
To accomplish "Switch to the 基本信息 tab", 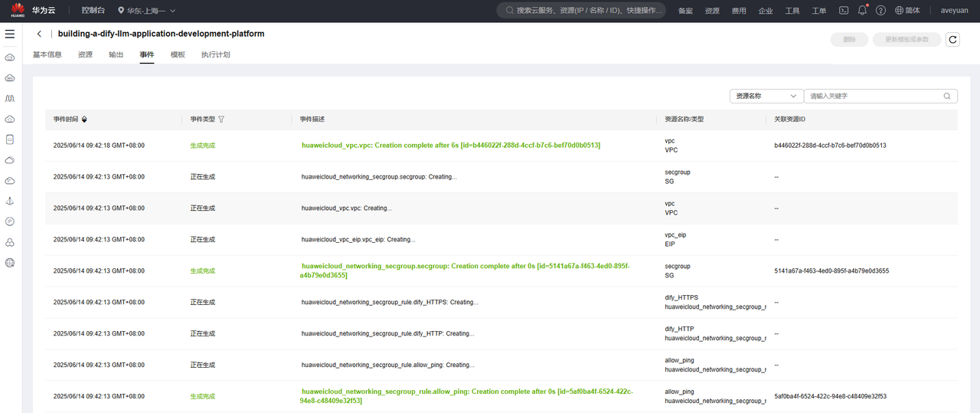I will 47,55.
